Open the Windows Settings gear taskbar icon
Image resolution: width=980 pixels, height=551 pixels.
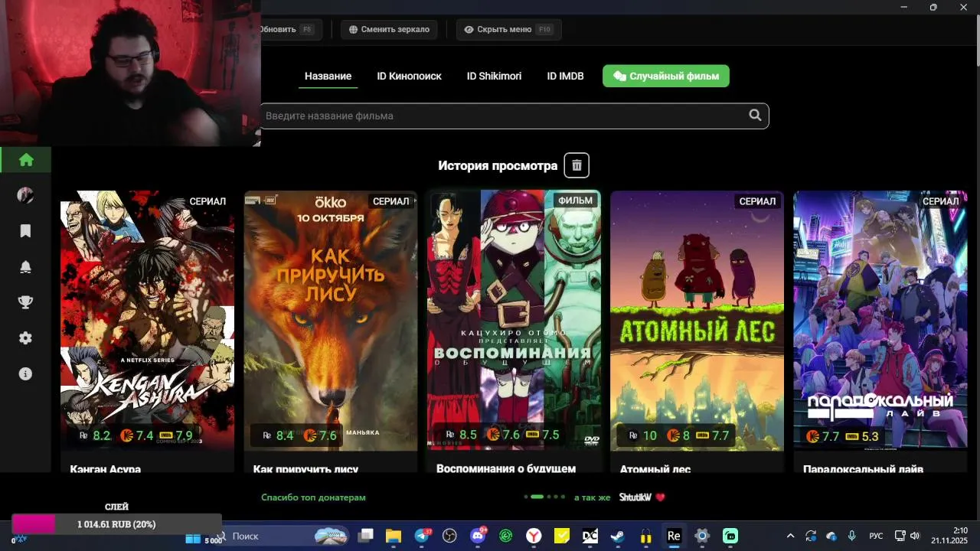(x=702, y=536)
